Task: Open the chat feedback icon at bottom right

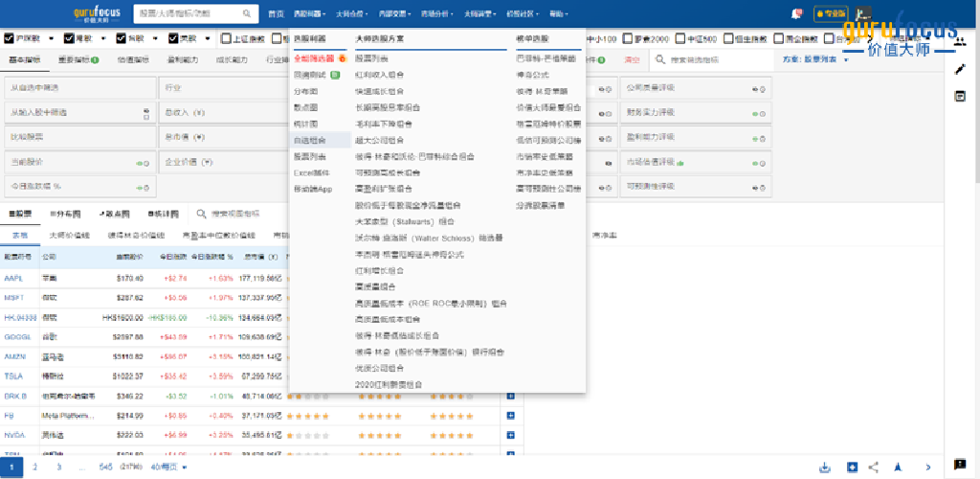Action: click(960, 464)
